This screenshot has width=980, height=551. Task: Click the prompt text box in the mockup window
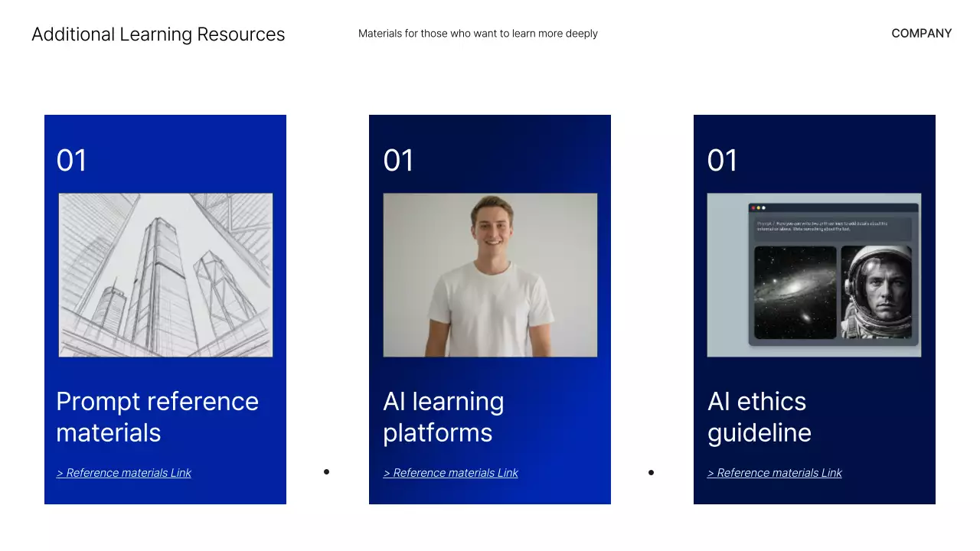pos(833,227)
